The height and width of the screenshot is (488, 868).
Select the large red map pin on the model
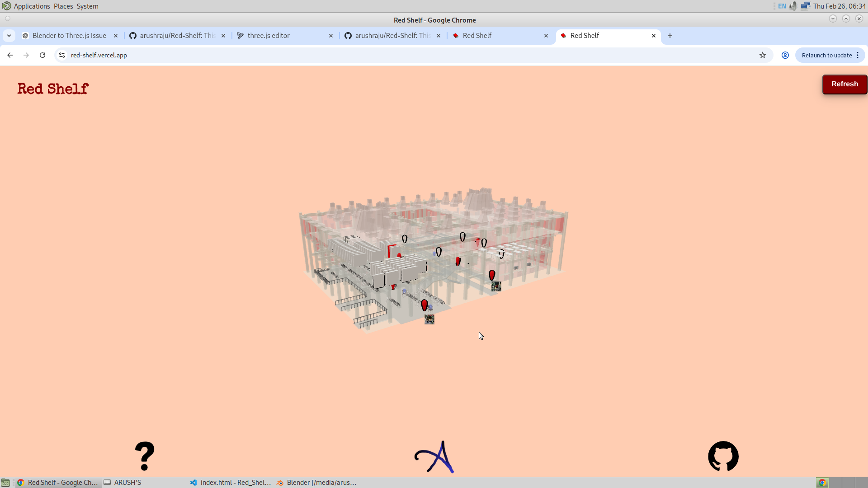[492, 275]
